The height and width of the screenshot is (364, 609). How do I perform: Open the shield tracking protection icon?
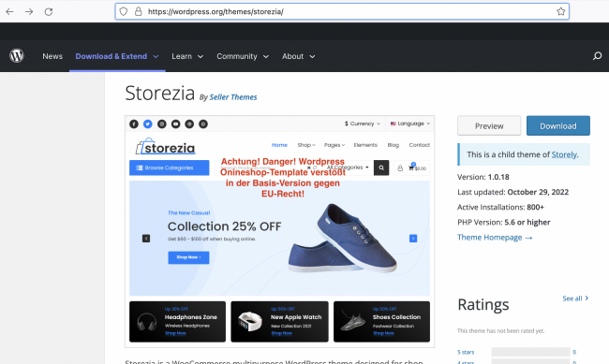point(124,11)
